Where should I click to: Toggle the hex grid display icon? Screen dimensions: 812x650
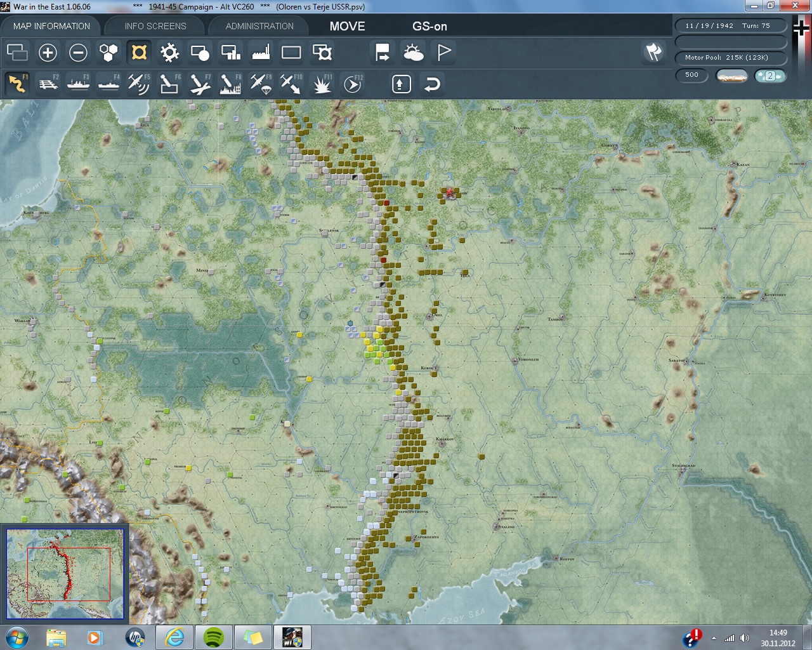(x=108, y=53)
